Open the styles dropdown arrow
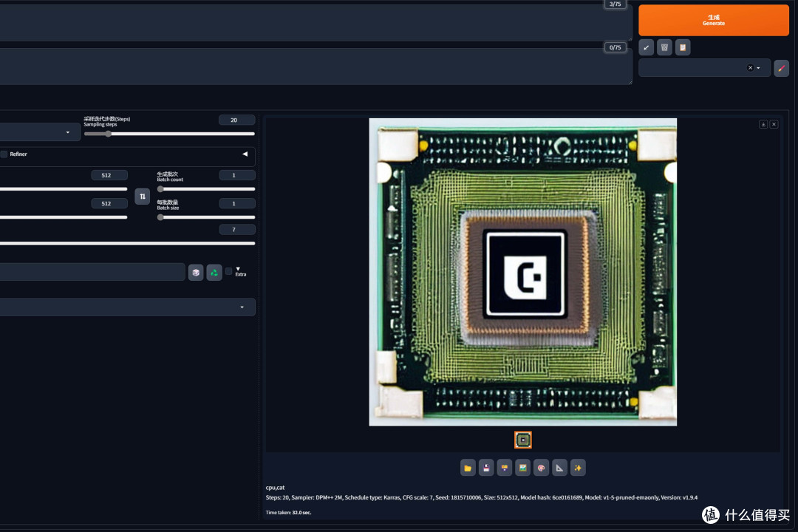Viewport: 798px width, 532px height. pyautogui.click(x=759, y=68)
